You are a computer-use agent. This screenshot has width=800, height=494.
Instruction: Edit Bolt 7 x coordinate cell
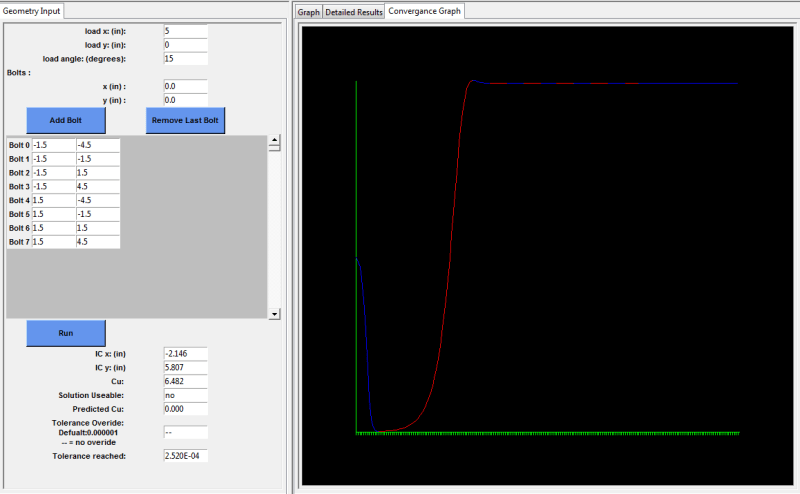point(54,241)
